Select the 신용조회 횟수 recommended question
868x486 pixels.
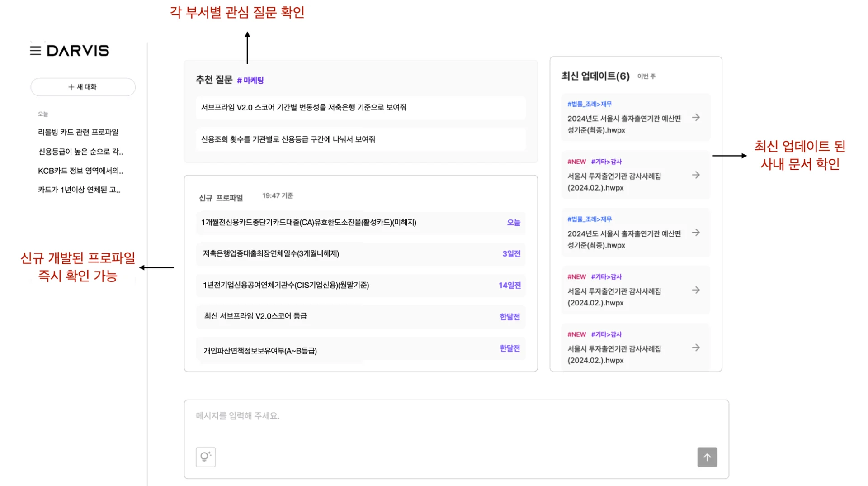(360, 139)
